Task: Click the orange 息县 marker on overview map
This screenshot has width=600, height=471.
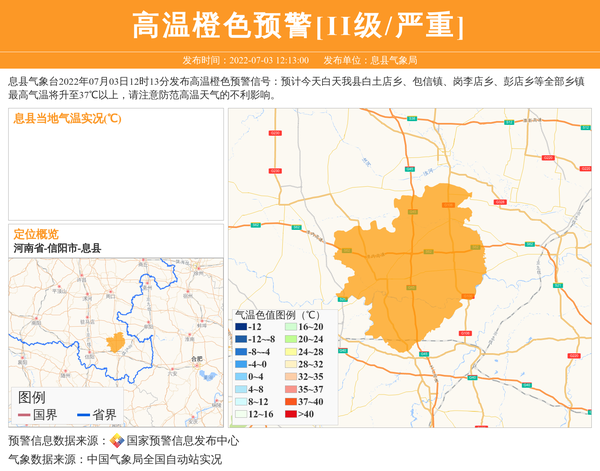Action: pos(116,341)
